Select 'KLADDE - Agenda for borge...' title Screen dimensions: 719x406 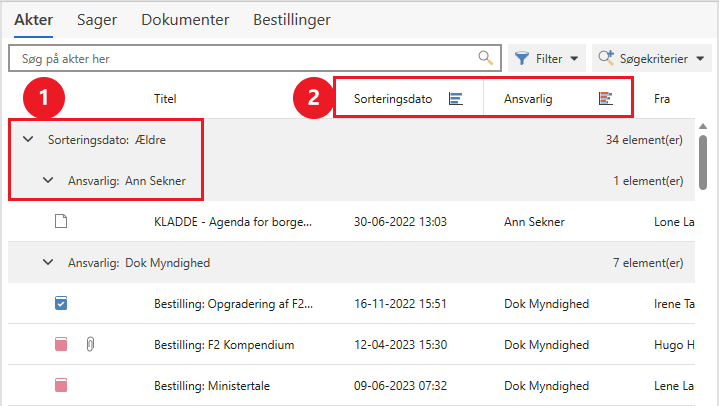233,222
